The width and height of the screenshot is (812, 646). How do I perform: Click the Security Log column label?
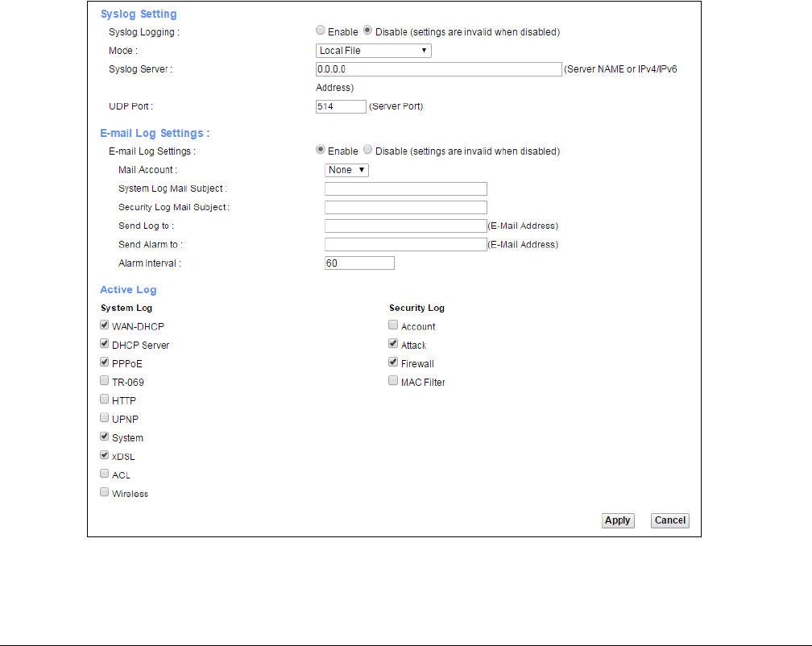point(417,308)
